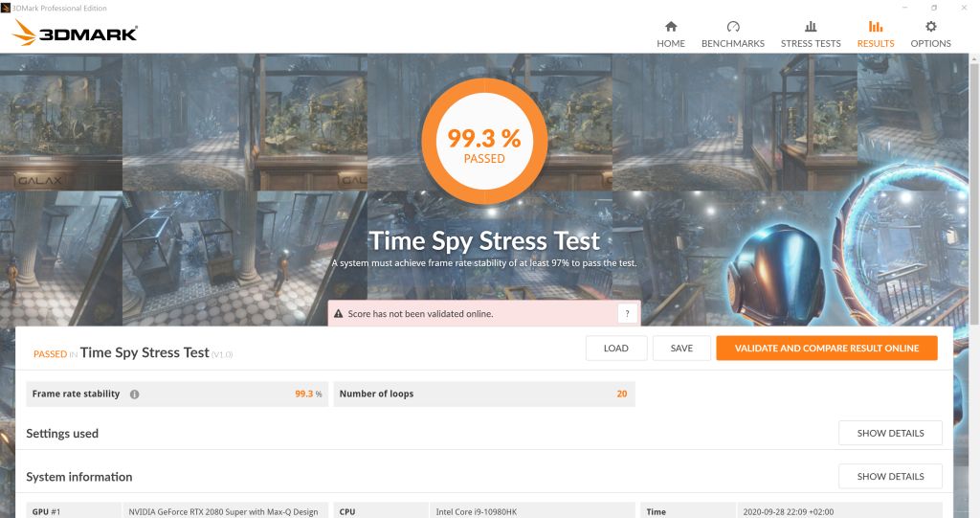Select Stress Tests bar chart icon
The image size is (980, 518).
[x=811, y=26]
